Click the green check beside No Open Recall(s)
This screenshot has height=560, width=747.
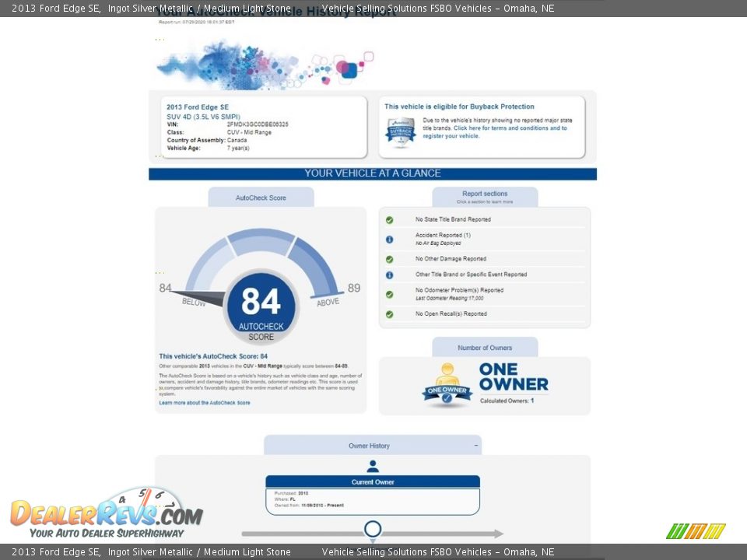389,314
